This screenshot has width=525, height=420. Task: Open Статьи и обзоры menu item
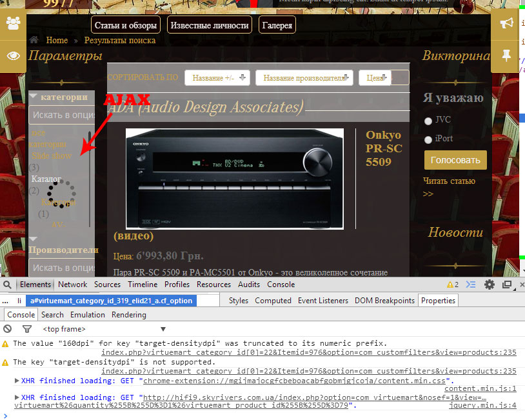tap(126, 25)
